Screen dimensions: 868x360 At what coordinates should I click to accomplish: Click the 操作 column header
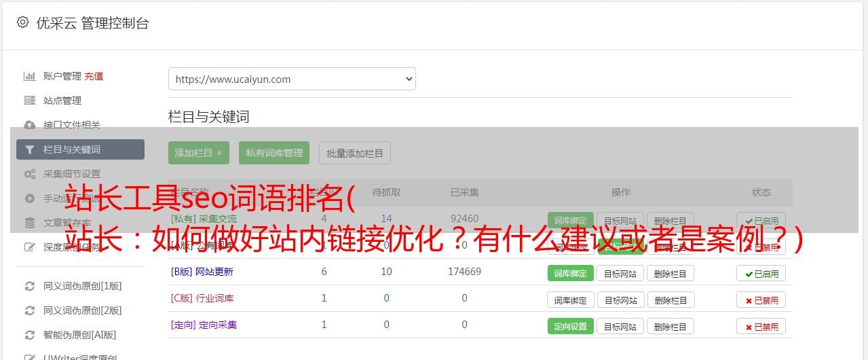pos(620,192)
